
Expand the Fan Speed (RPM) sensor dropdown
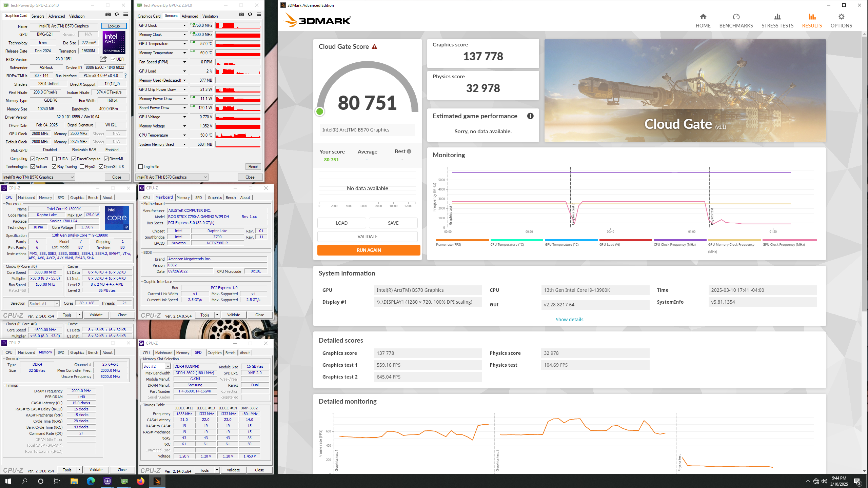[x=184, y=62]
